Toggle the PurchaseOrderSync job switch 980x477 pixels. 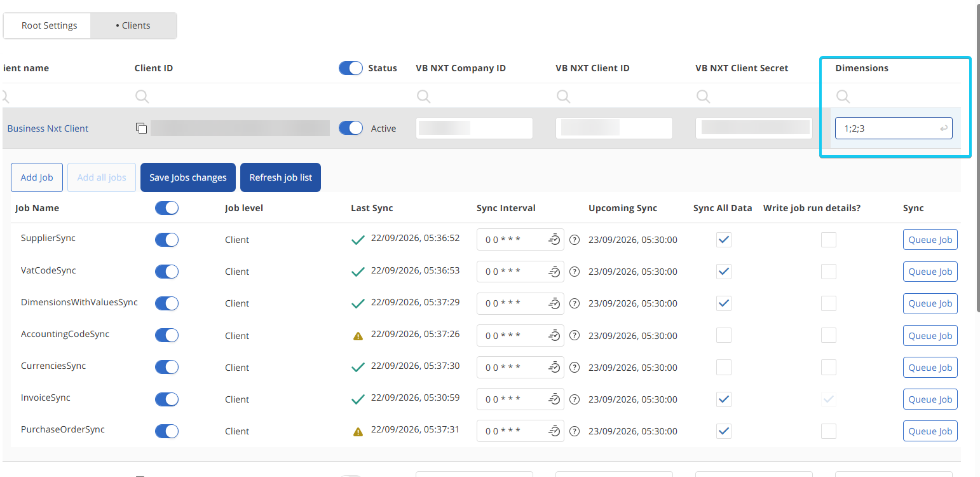pos(167,431)
